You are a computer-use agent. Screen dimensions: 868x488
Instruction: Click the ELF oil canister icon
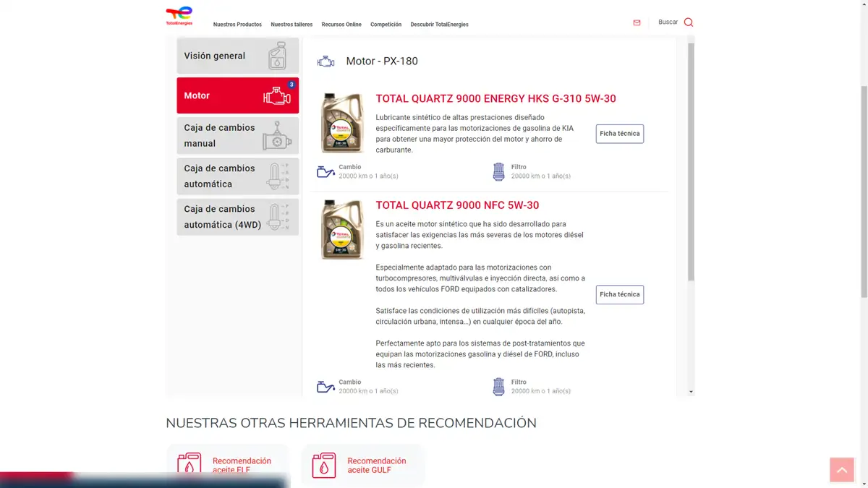(x=190, y=465)
